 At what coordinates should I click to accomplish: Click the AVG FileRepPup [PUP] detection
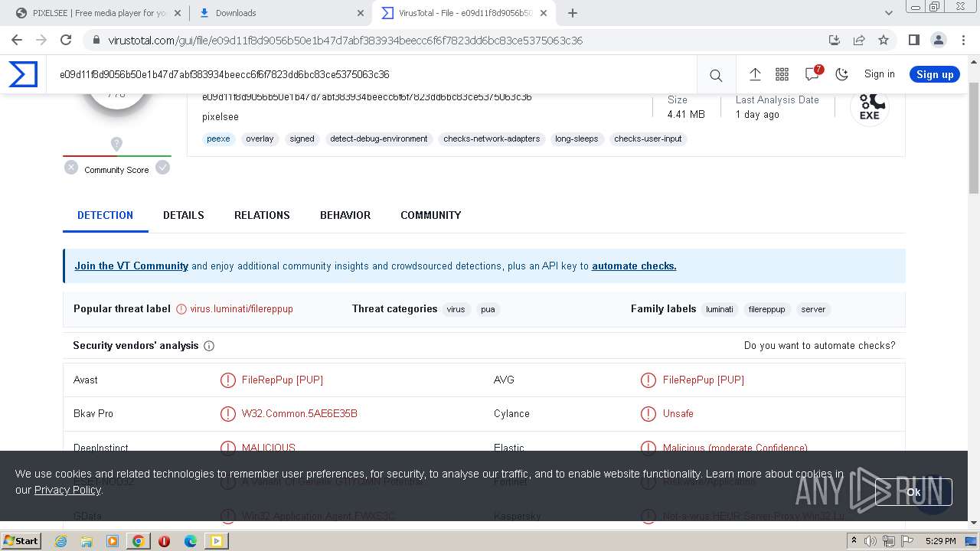coord(704,380)
